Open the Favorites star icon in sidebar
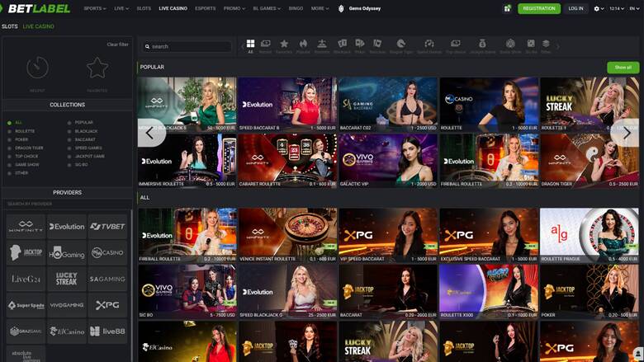This screenshot has width=644, height=362. pos(97,68)
